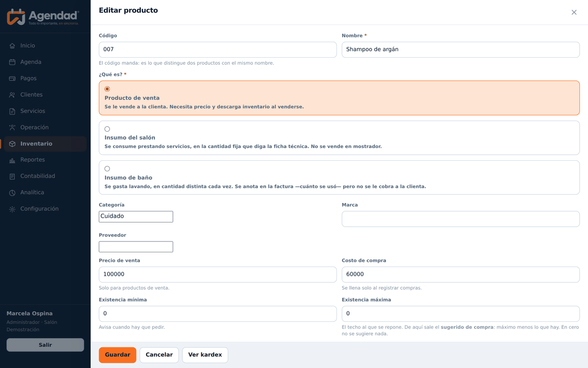
Task: Open Contabilidad from the sidebar
Action: tap(45, 176)
